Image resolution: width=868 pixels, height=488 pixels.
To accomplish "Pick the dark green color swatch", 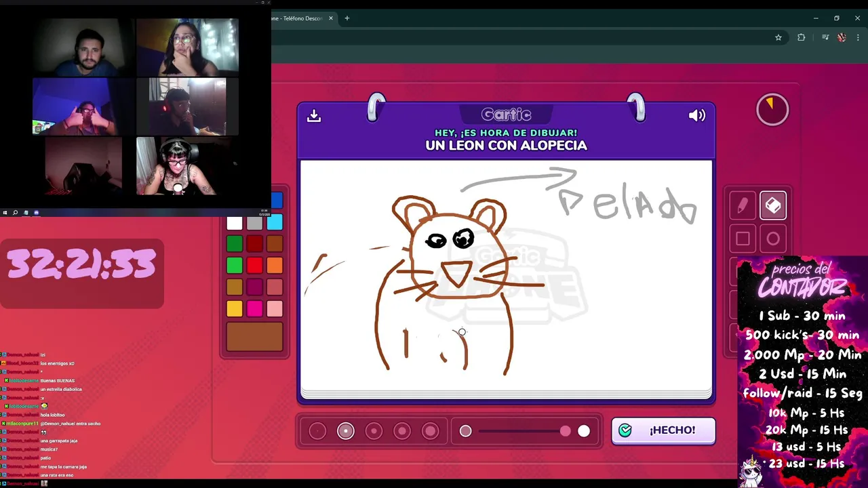I will coord(235,244).
